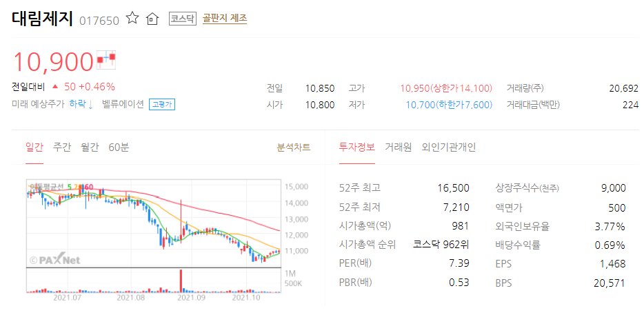Click the 벨류에이션 label

(x=123, y=104)
